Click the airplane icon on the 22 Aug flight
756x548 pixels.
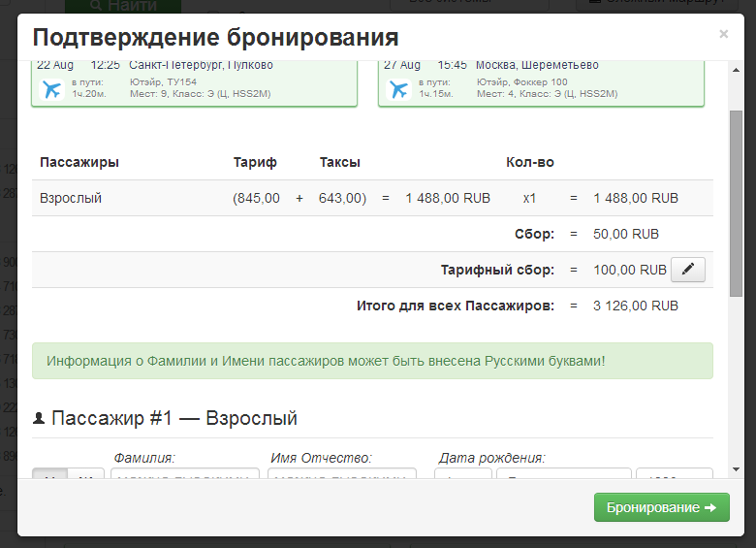click(x=51, y=89)
